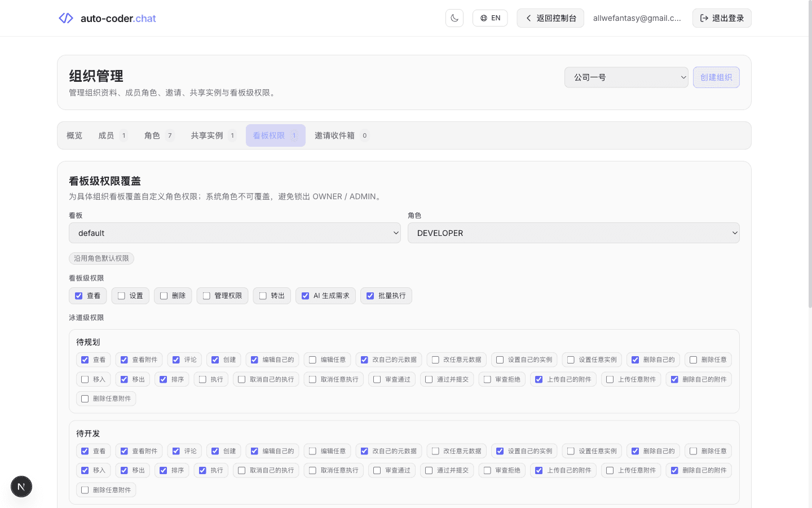Screen dimensions: 812x508
Task: Click the N avatar circle in bottom corner
Action: pos(21,487)
